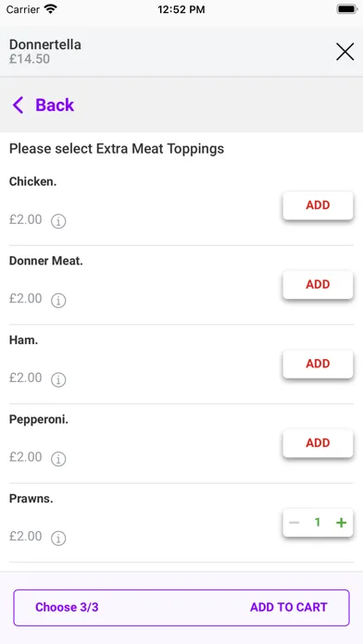Close the Donnertella item with X
The width and height of the screenshot is (363, 644).
pos(344,52)
